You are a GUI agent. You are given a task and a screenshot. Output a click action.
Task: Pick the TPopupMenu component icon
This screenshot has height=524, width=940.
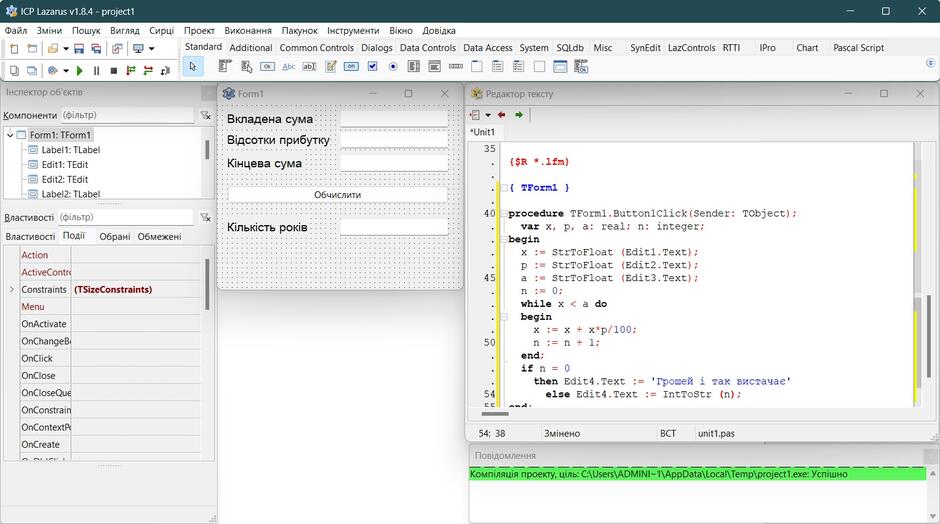(x=246, y=67)
